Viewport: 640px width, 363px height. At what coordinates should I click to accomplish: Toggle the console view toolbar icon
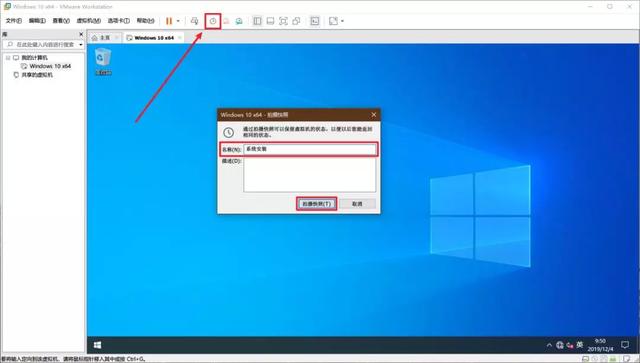pyautogui.click(x=315, y=21)
